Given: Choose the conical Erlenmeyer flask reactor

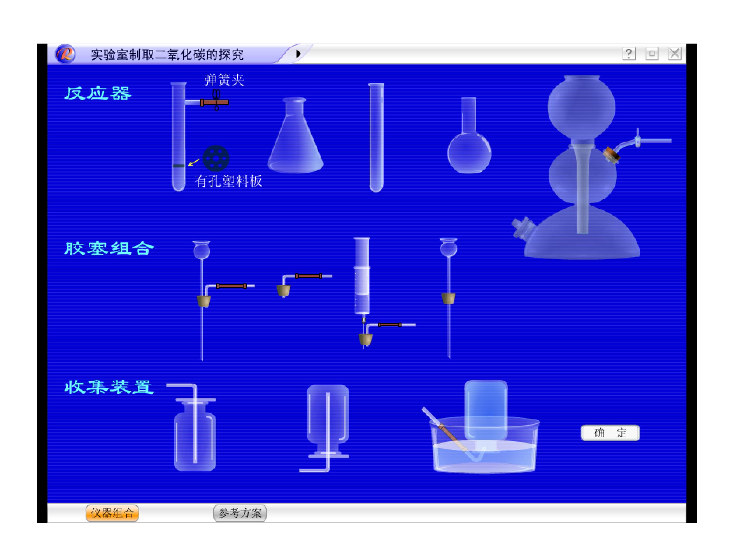Looking at the screenshot, I should (x=295, y=135).
